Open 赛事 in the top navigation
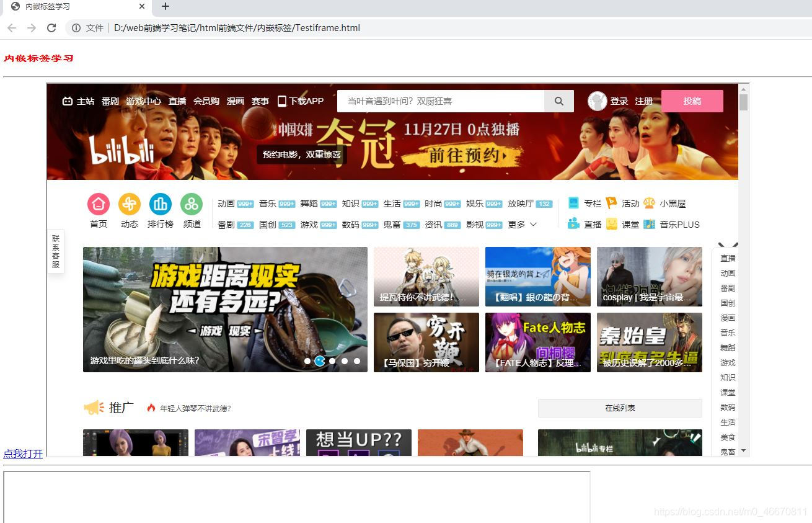This screenshot has height=523, width=812. click(x=260, y=101)
